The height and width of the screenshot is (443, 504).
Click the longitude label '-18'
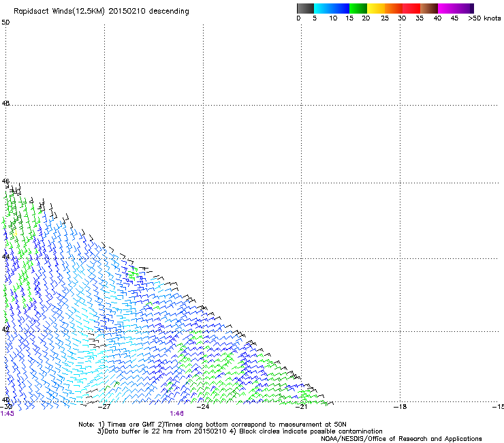click(400, 407)
